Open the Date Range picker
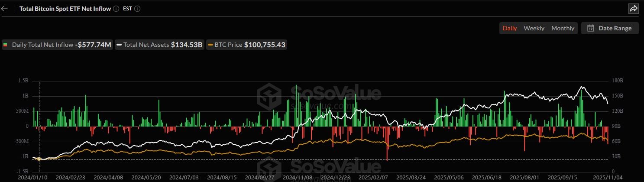 pos(610,28)
